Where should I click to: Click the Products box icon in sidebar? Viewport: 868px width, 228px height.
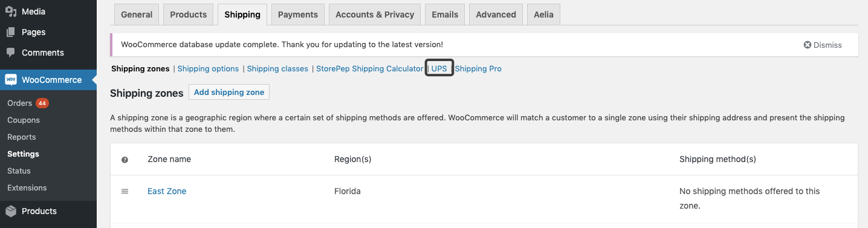[11, 211]
